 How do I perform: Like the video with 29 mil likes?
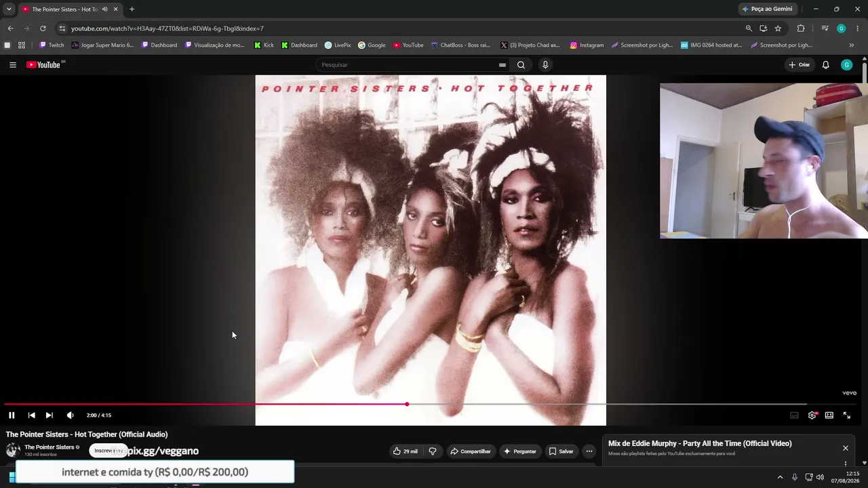[x=405, y=451]
